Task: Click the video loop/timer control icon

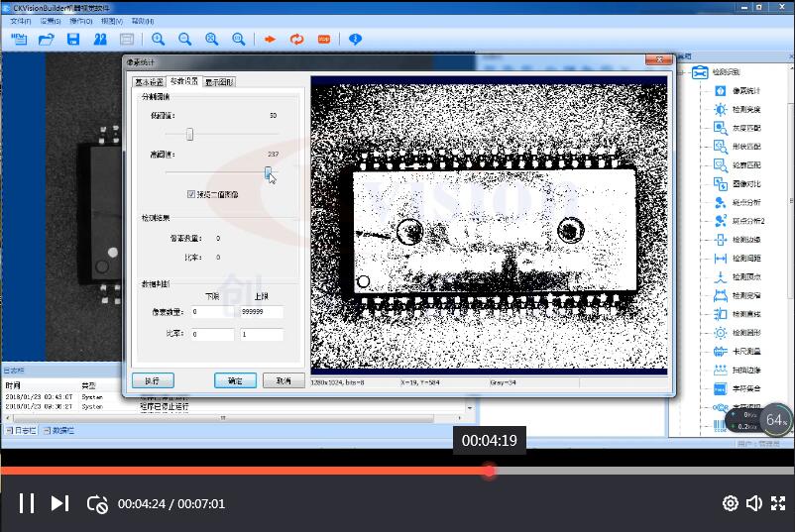Action: (x=97, y=504)
